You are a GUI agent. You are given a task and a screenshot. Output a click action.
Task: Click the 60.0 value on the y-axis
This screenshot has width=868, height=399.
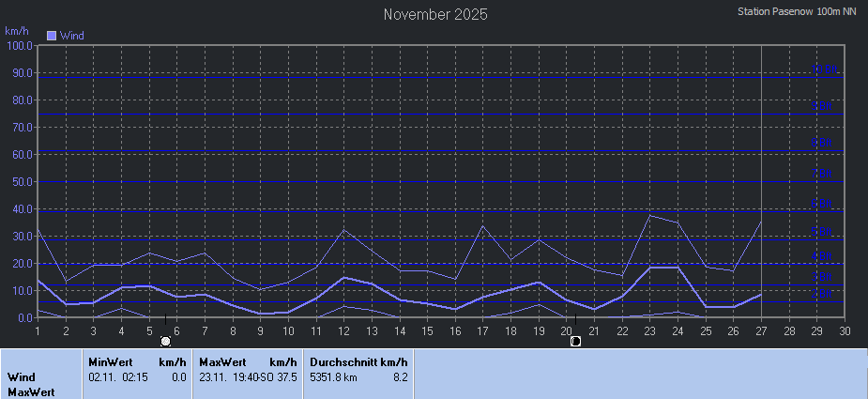point(19,155)
